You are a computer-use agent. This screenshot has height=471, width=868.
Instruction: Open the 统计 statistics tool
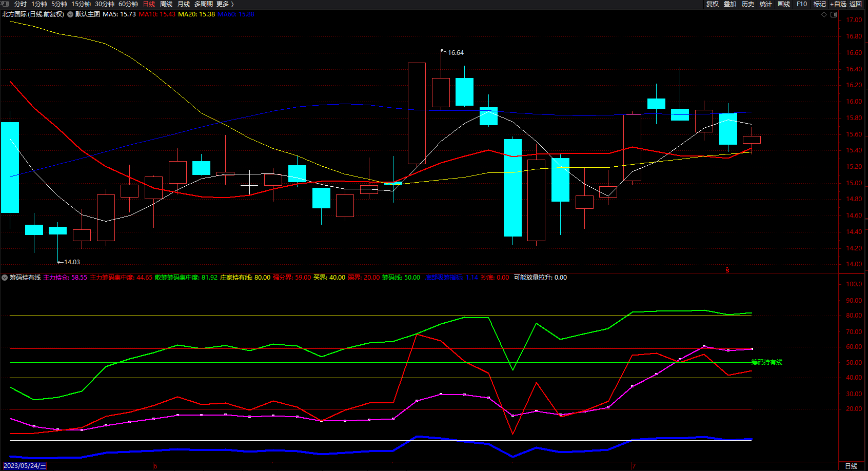pos(766,4)
